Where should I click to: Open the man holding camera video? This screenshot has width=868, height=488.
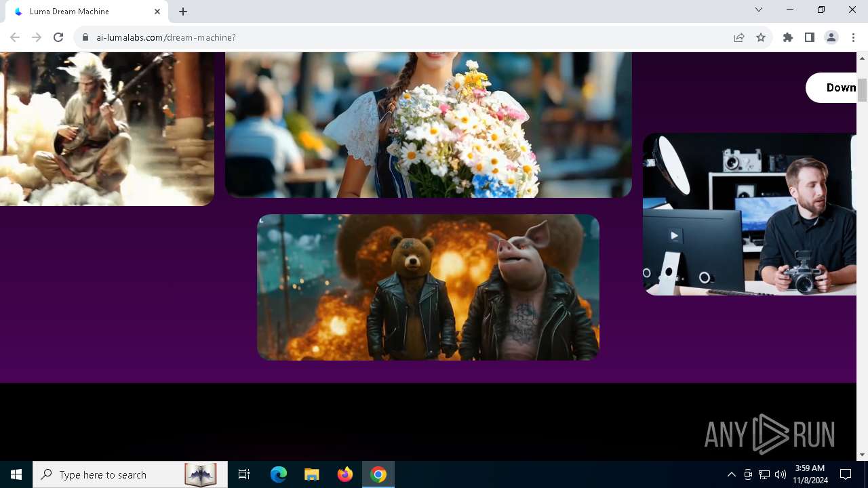[x=750, y=214]
